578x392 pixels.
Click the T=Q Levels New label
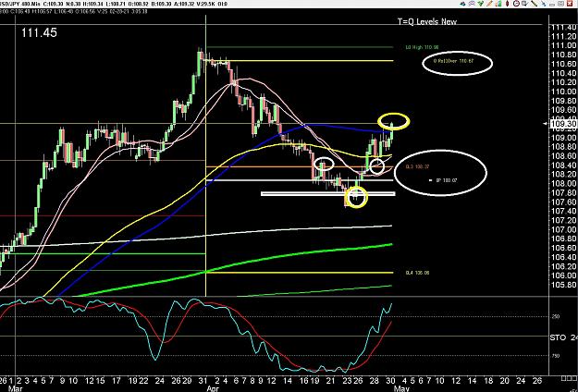pos(427,21)
